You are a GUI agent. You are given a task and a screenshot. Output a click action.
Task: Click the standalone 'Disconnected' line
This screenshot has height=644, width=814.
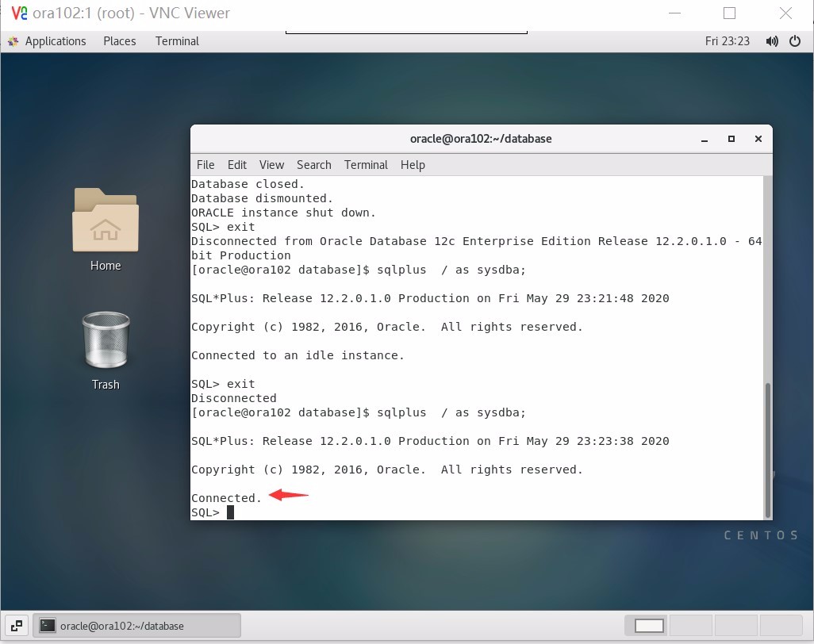233,398
